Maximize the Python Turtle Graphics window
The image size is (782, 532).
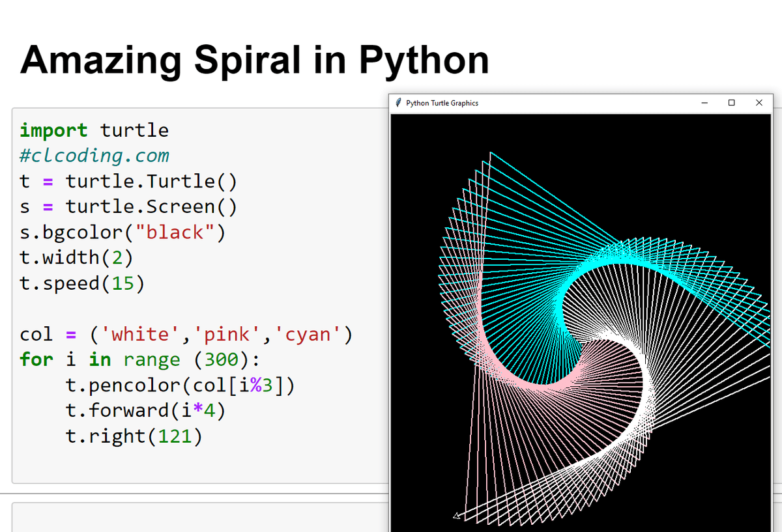(x=732, y=103)
